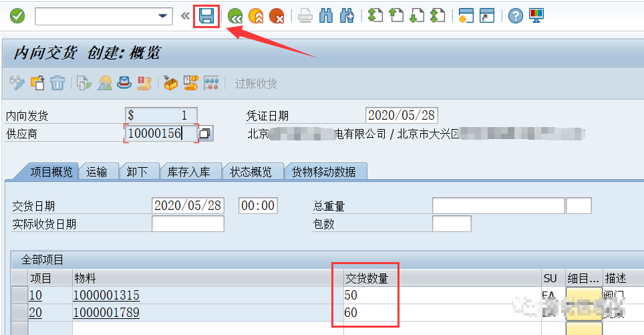Click the Print icon
Image resolution: width=644 pixels, height=335 pixels.
(305, 16)
